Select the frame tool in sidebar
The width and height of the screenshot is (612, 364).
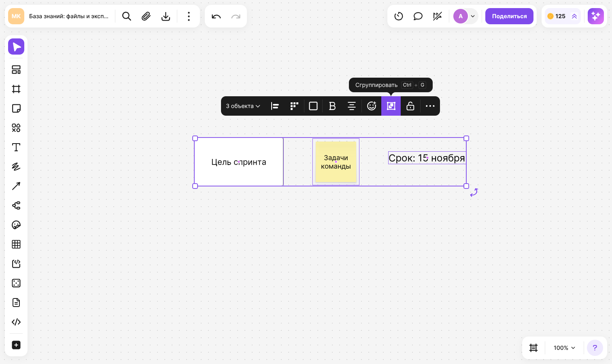(x=16, y=89)
